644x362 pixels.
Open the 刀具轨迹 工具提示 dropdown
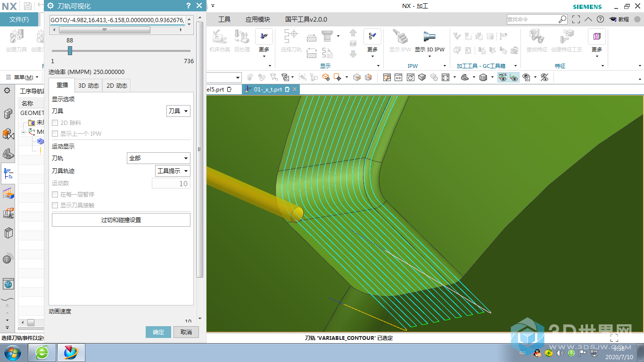coord(173,171)
